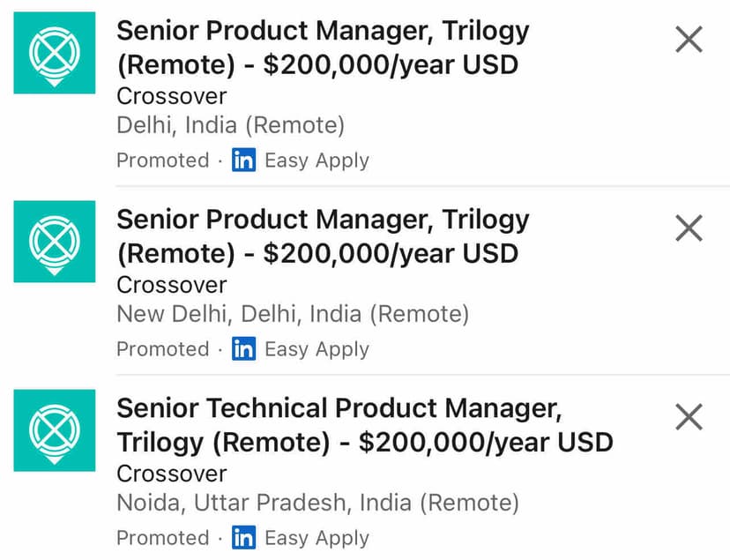
Task: Click the LinkedIn icon in the Noida listing
Action: (243, 538)
